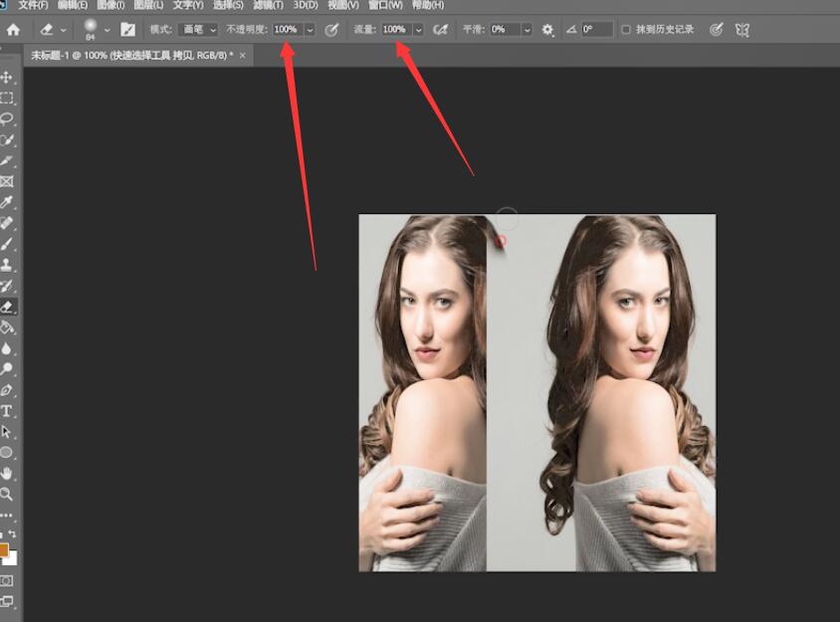Activate the Eyedropper tool

click(x=7, y=202)
